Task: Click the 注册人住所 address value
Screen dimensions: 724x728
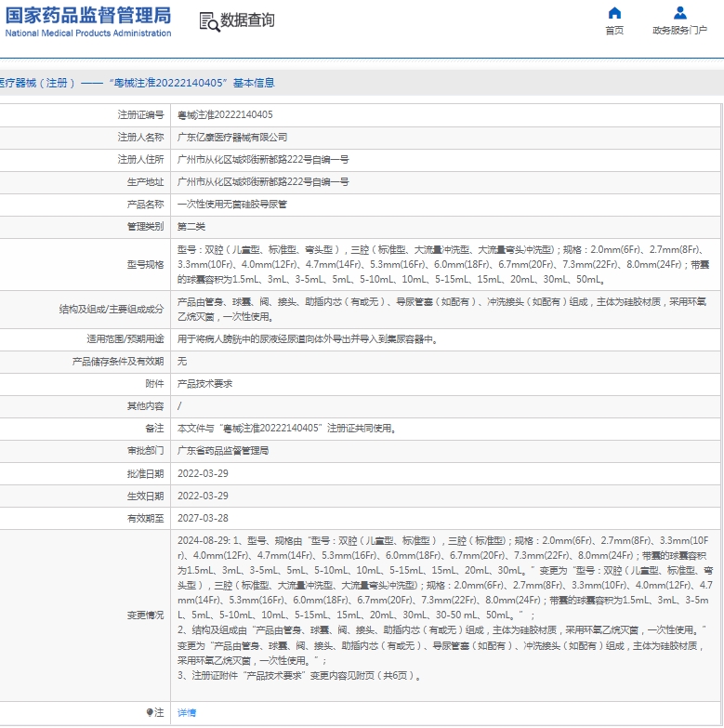Action: (263, 159)
